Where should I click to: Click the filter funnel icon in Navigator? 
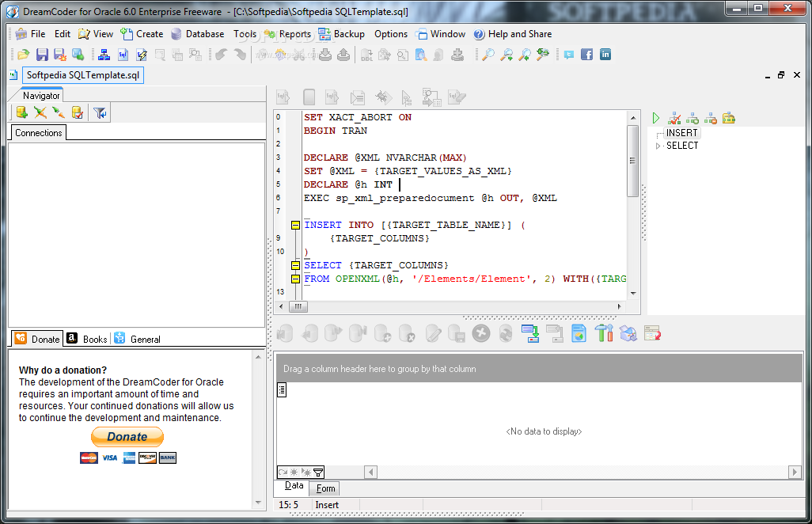tap(100, 112)
